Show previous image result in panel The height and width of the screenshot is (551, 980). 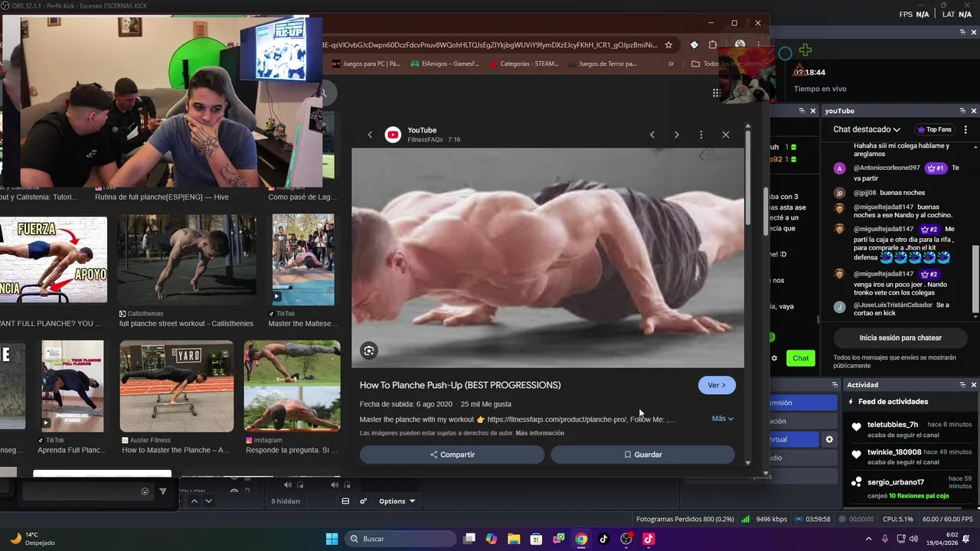click(652, 135)
